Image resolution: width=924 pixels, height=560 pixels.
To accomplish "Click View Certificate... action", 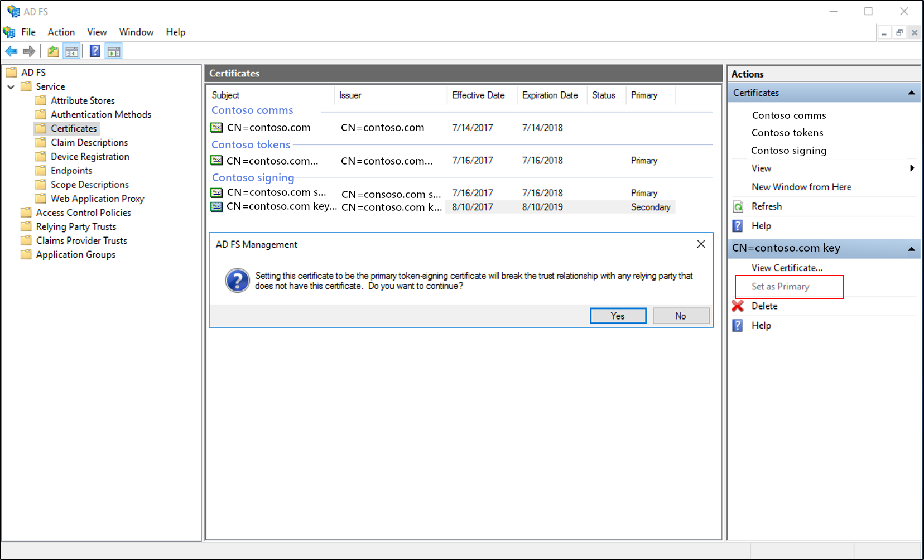I will [x=787, y=268].
